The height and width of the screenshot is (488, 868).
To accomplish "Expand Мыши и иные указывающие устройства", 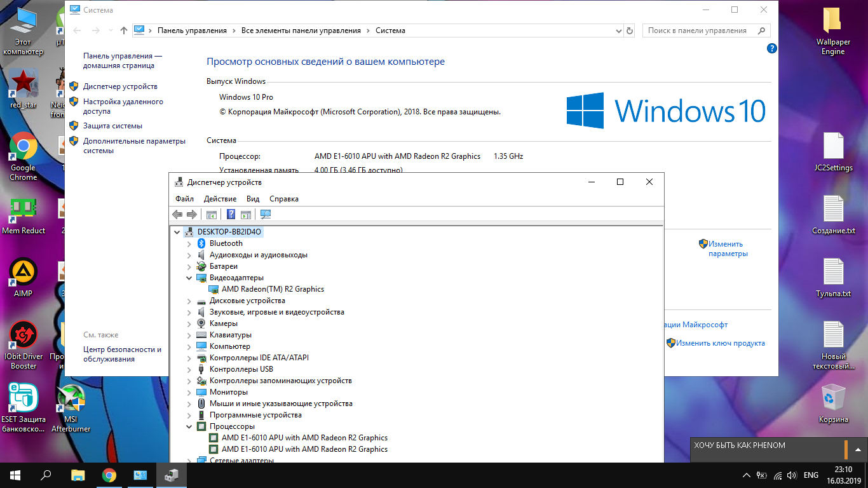I will (x=189, y=403).
